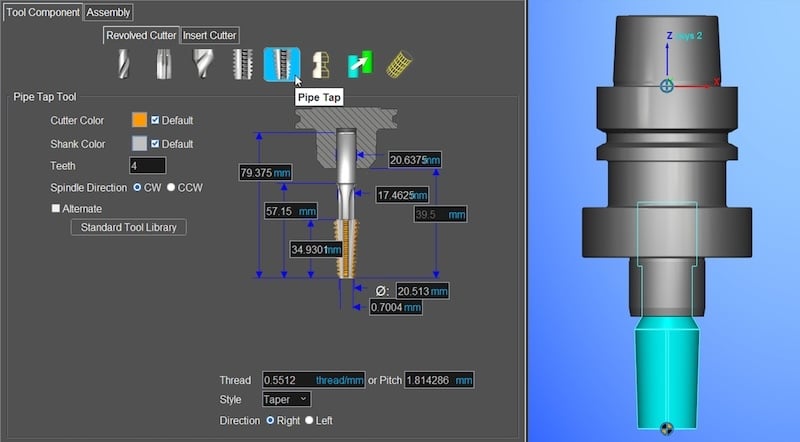Image resolution: width=800 pixels, height=442 pixels.
Task: Edit the Thread 0.5512 thread/mm field
Action: [314, 380]
